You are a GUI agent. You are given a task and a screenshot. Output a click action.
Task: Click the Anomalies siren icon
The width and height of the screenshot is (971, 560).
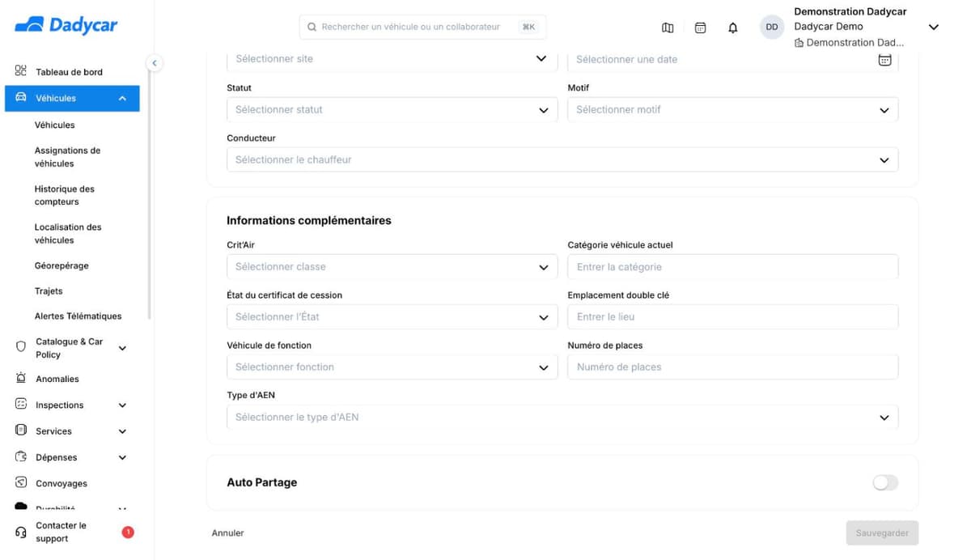(x=21, y=378)
